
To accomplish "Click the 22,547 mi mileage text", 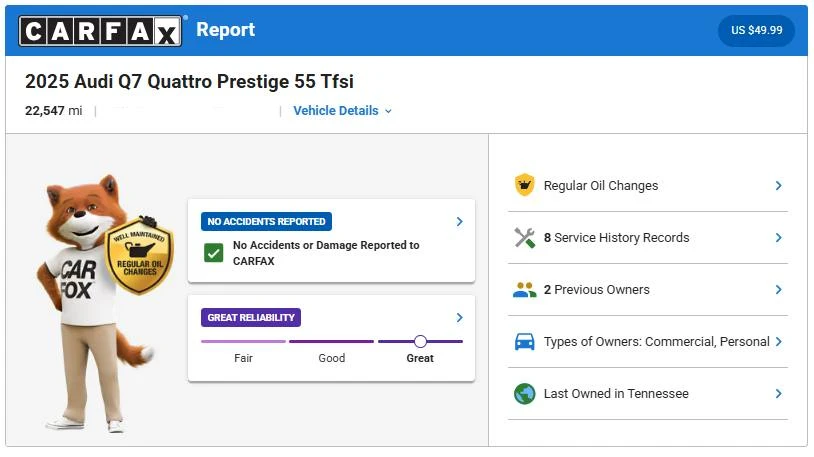I will [53, 111].
